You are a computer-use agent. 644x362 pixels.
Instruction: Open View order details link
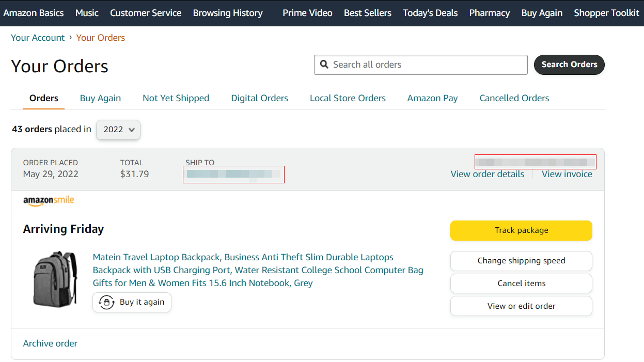tap(488, 174)
